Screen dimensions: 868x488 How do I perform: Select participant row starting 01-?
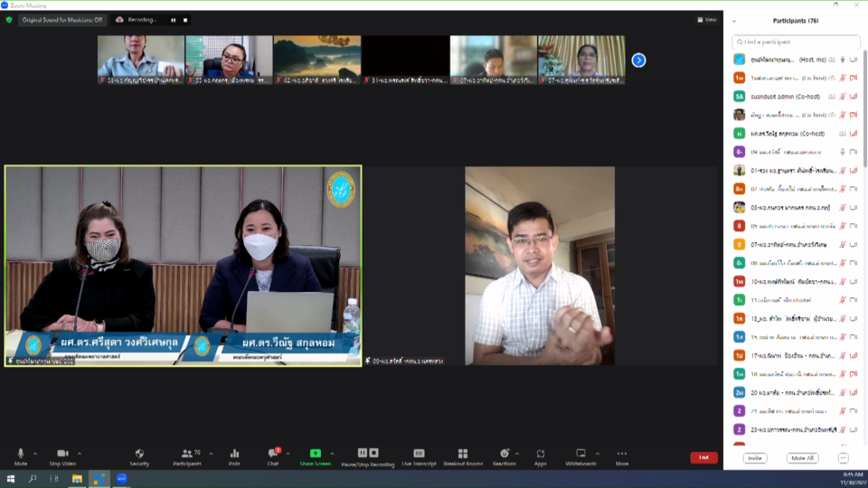coord(796,171)
